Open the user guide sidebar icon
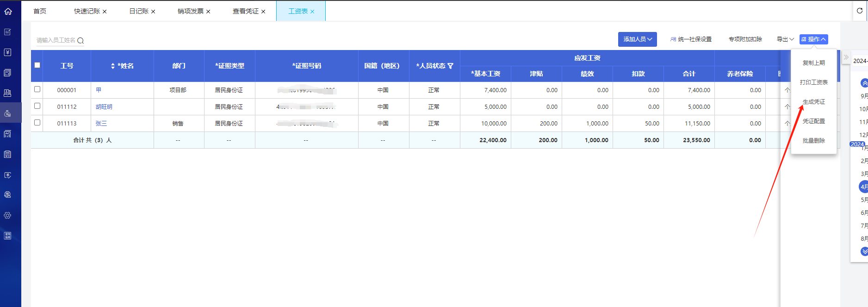 pos(8,236)
